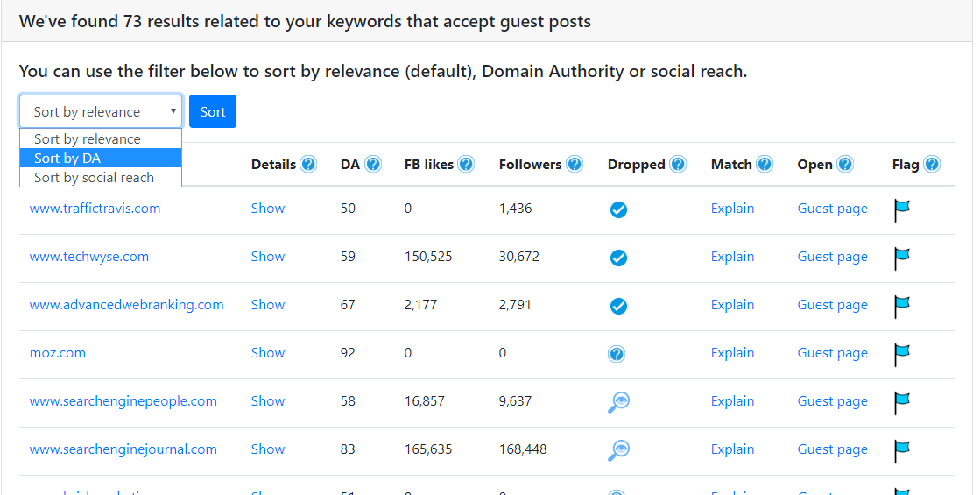Open moz.com link
Screen dimensions: 980x495
tap(58, 352)
